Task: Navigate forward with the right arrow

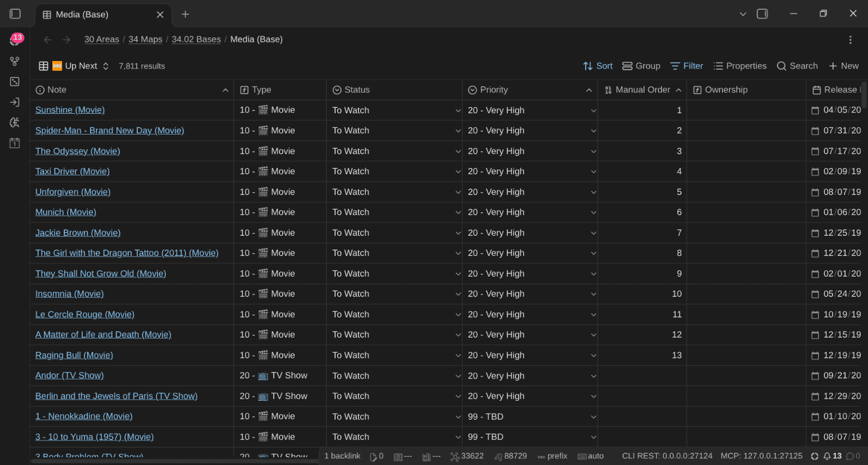Action: point(66,40)
